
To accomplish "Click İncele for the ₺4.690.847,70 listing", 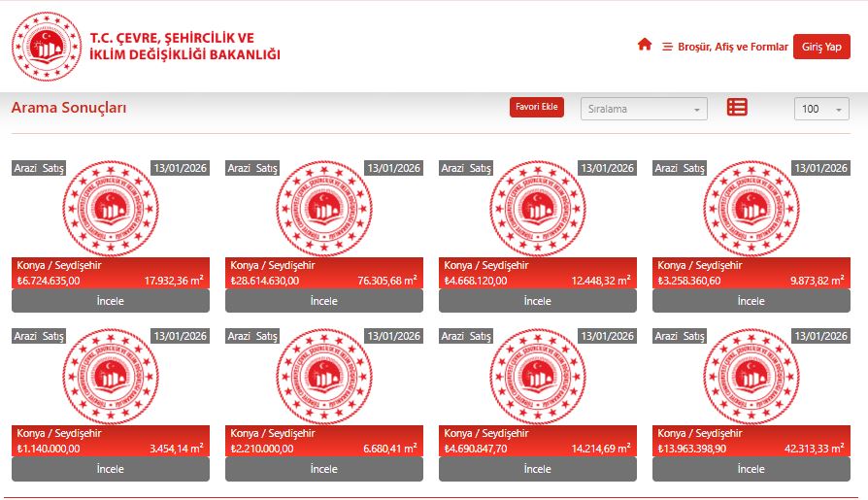I will [x=538, y=469].
